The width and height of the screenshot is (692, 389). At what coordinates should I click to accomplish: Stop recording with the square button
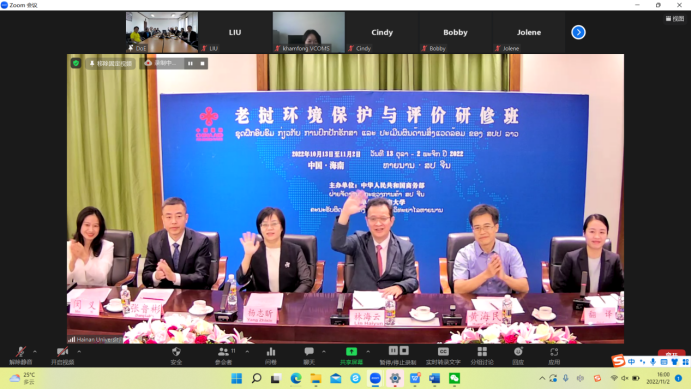203,64
